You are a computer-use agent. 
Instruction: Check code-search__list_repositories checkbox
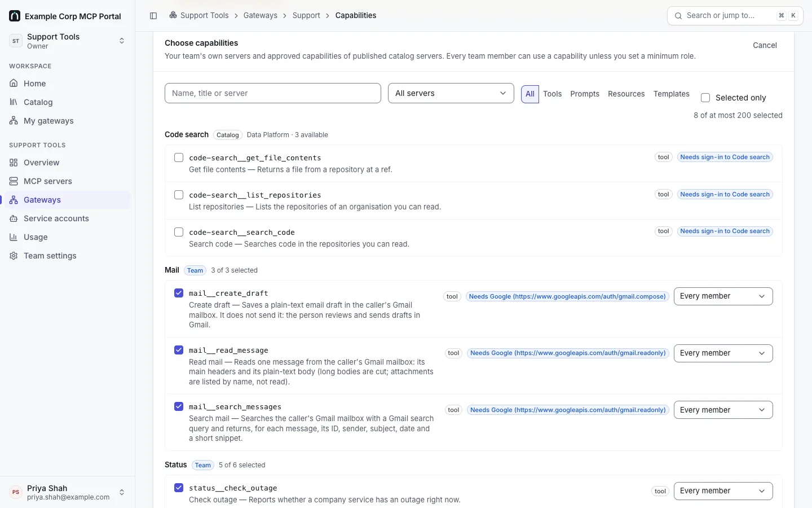pyautogui.click(x=179, y=195)
